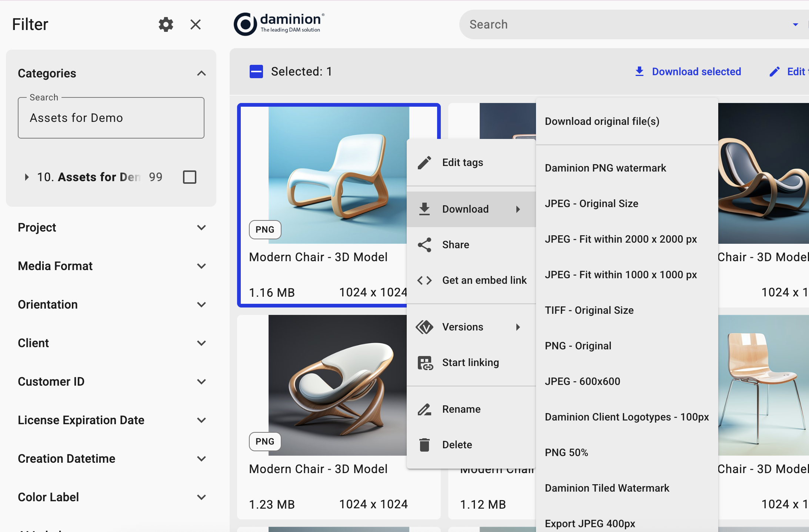
Task: Open the search bar dropdown arrow
Action: click(795, 24)
